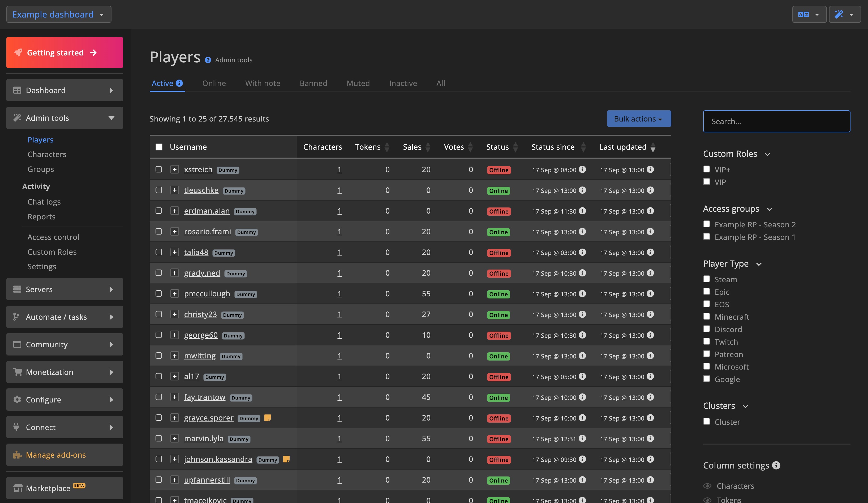Viewport: 868px width, 503px height.
Task: Click info icon beside xstreich status since time
Action: 582,169
